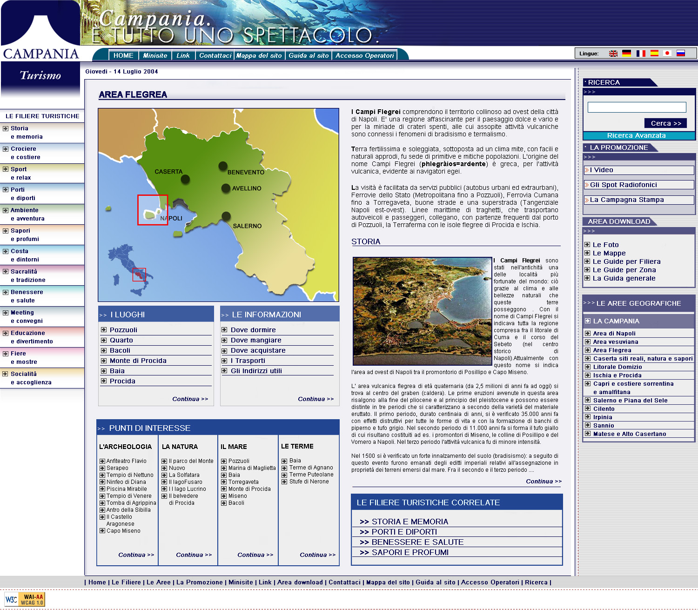Click arrow icon next to Le Foto

pos(587,245)
